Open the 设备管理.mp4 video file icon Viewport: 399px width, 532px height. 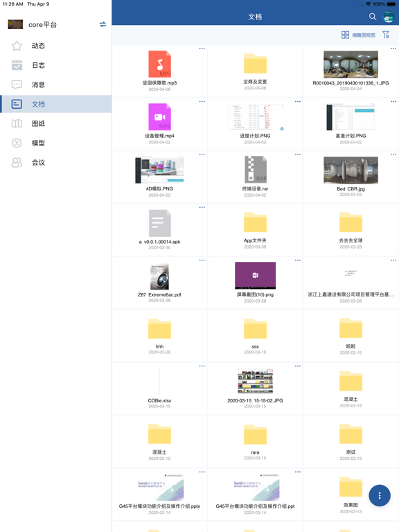[x=159, y=116]
